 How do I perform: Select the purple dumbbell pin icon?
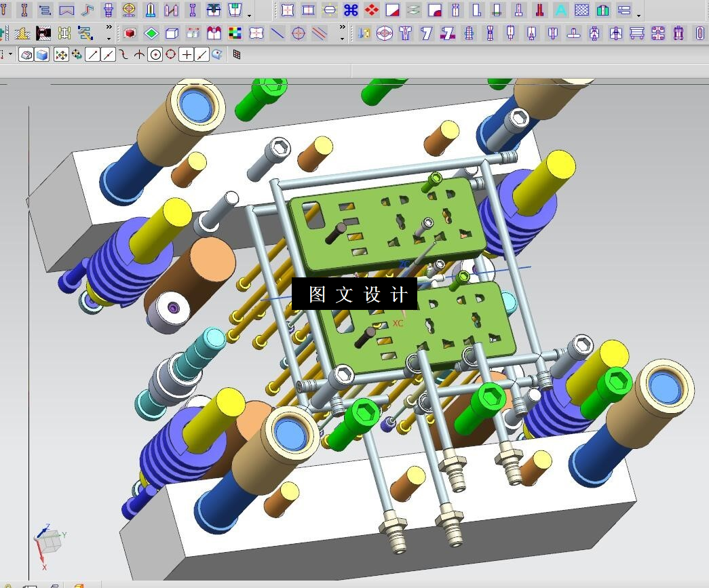(x=193, y=10)
